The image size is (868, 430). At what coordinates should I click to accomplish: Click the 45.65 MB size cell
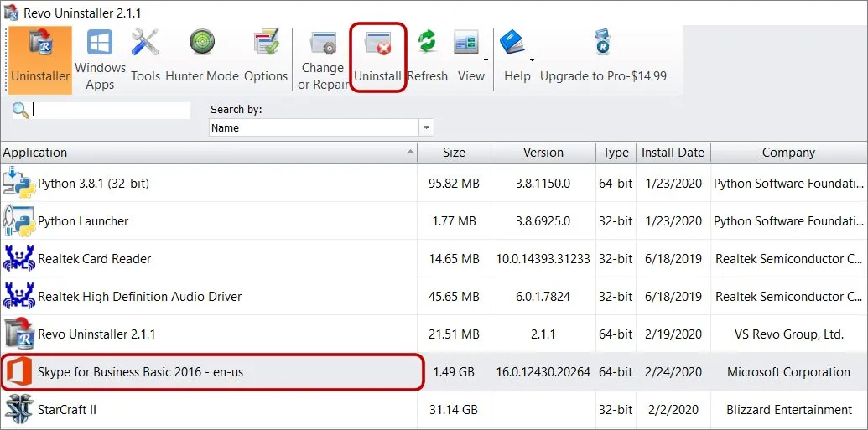pos(454,297)
